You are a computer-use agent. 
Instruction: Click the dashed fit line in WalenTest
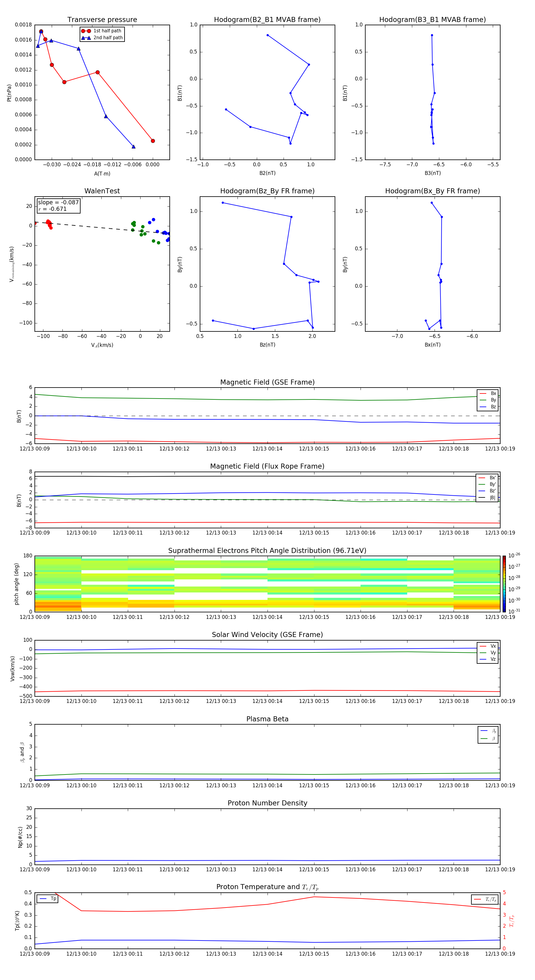(102, 227)
